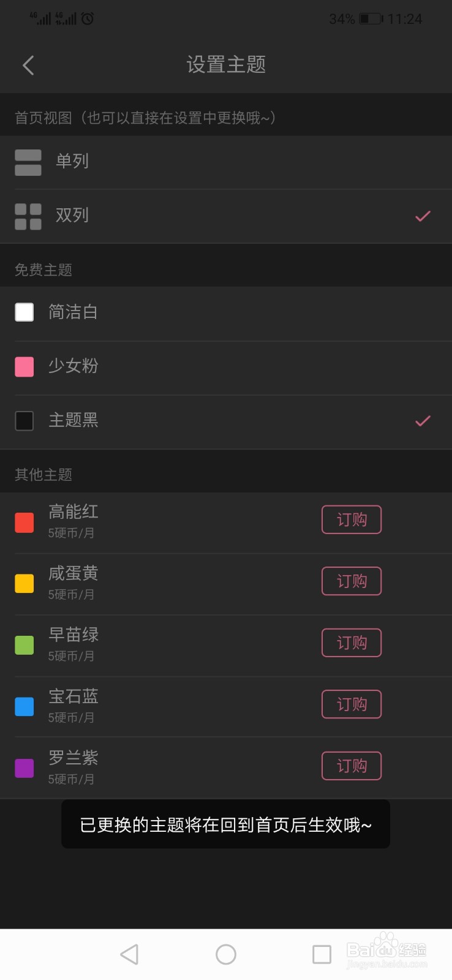
Task: Choose the 单列 home view option
Action: pos(226,162)
